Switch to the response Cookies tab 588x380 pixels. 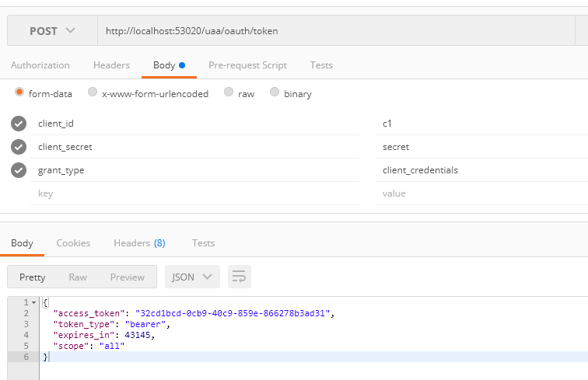pyautogui.click(x=73, y=243)
